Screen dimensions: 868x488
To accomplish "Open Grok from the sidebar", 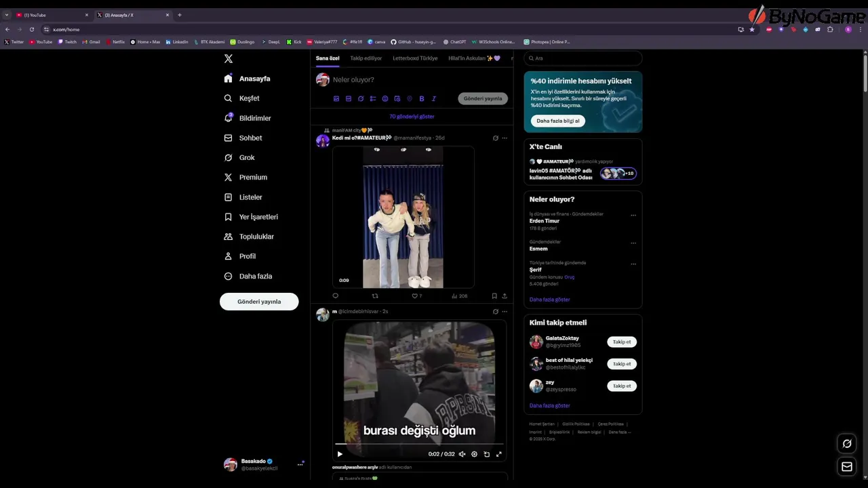I will click(239, 157).
